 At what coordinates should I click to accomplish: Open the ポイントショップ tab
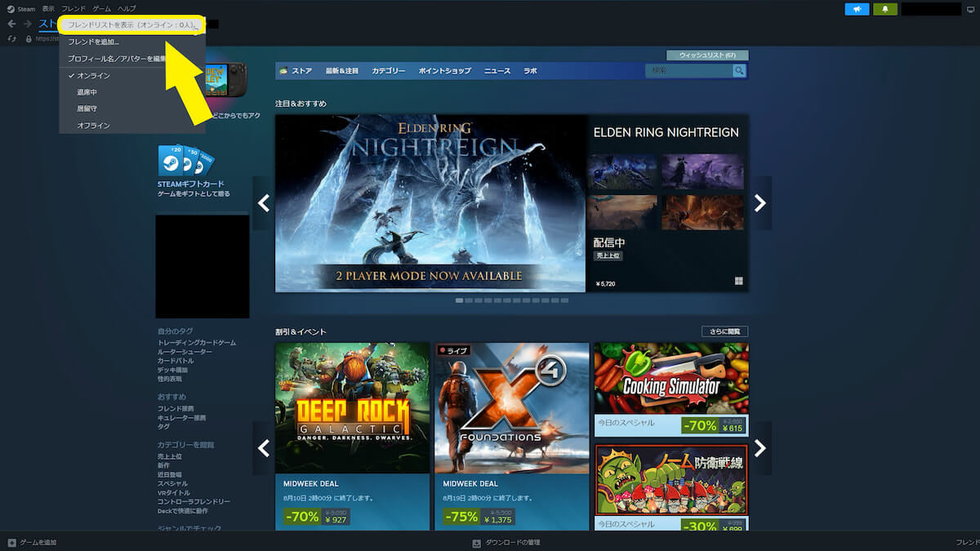[444, 71]
